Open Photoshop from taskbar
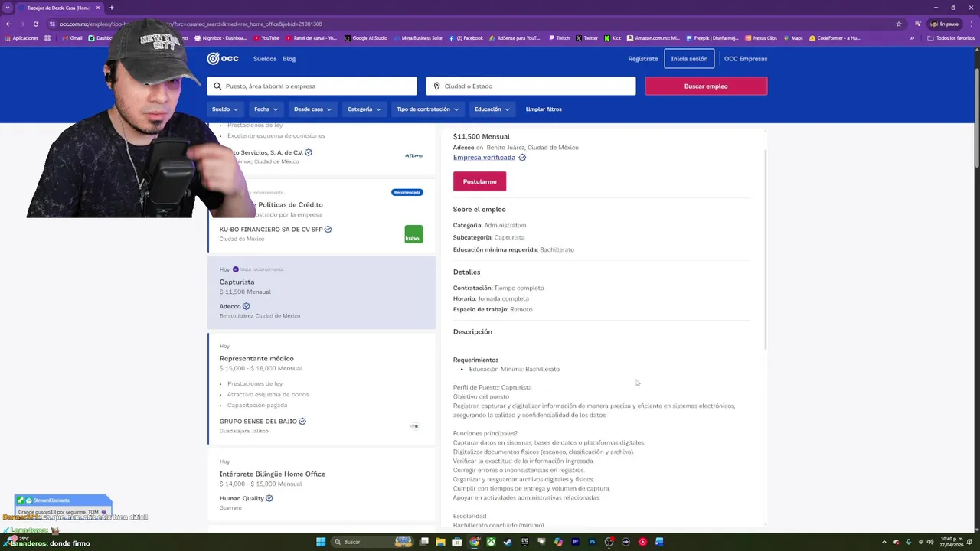Image resolution: width=980 pixels, height=551 pixels. click(592, 542)
